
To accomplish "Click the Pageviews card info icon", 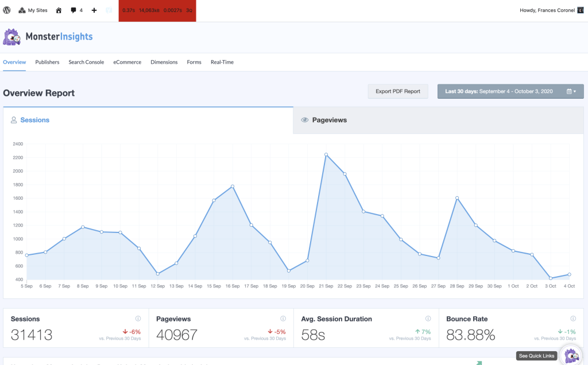I will coord(283,319).
